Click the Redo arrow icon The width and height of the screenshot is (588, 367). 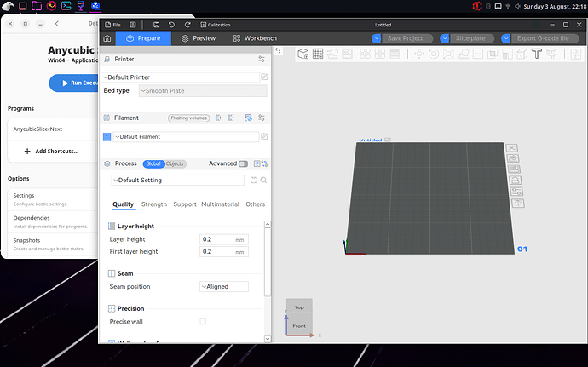pos(187,25)
